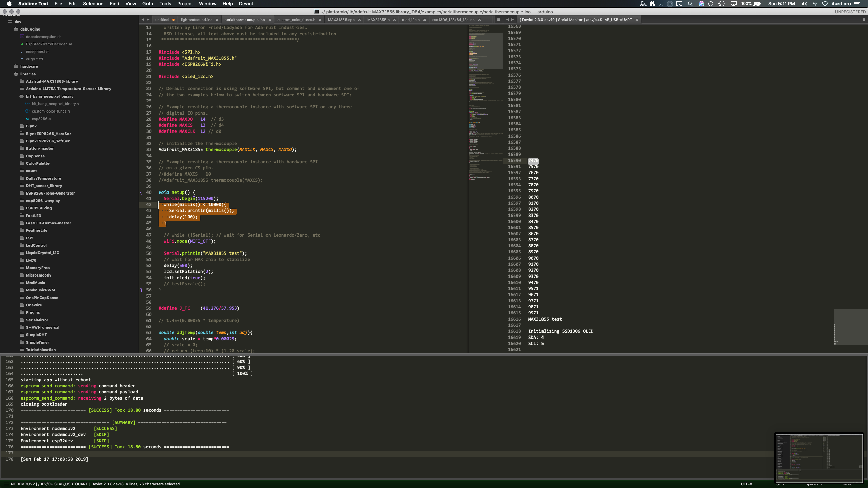This screenshot has height=488, width=868.
Task: Switch to the MAX31855.cpp tab
Action: 341,20
